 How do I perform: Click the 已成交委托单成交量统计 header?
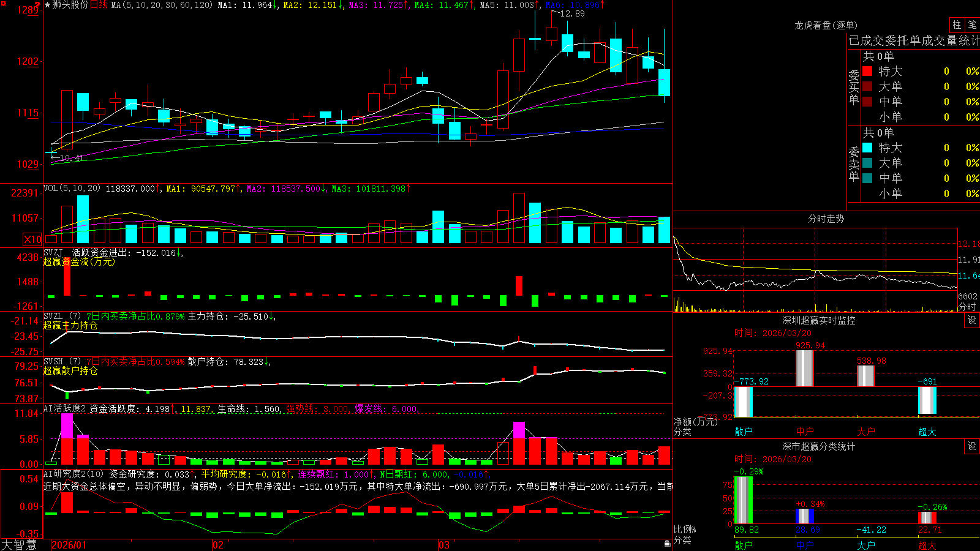pos(914,40)
